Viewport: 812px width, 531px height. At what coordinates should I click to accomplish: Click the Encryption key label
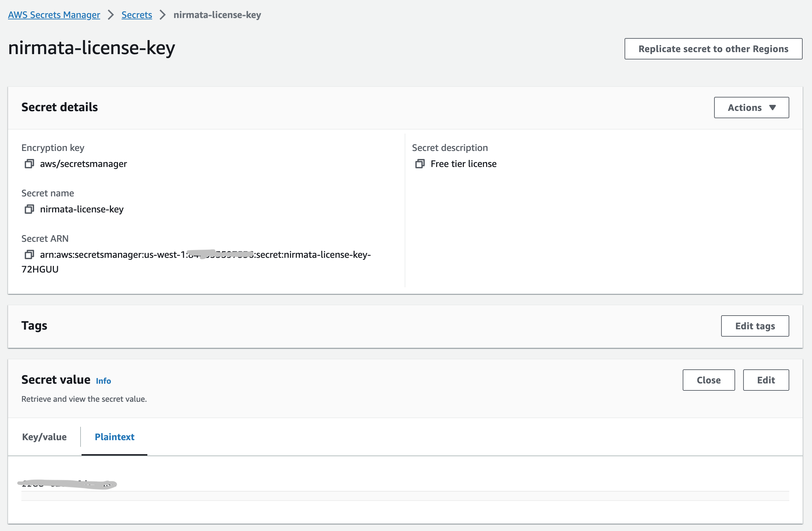(52, 148)
